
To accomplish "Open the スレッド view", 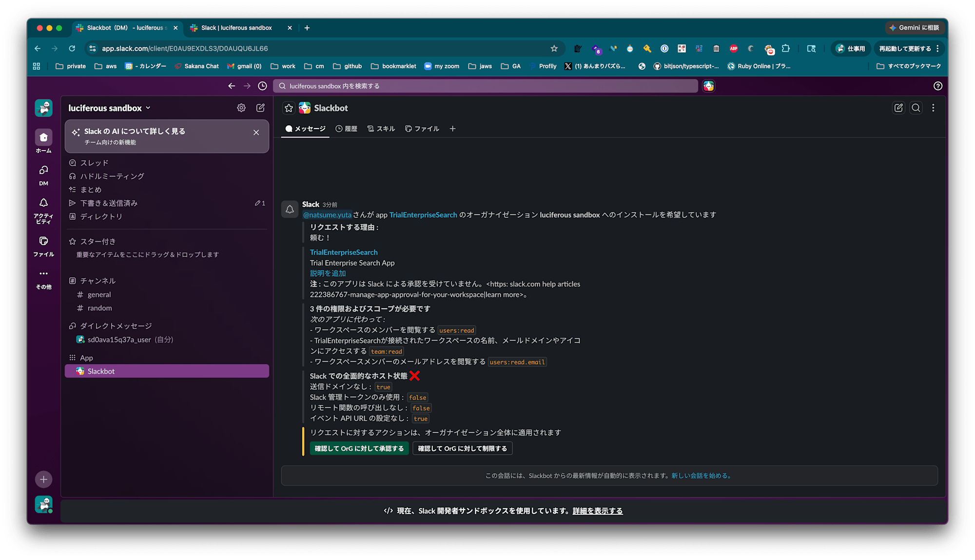I will 167,163.
